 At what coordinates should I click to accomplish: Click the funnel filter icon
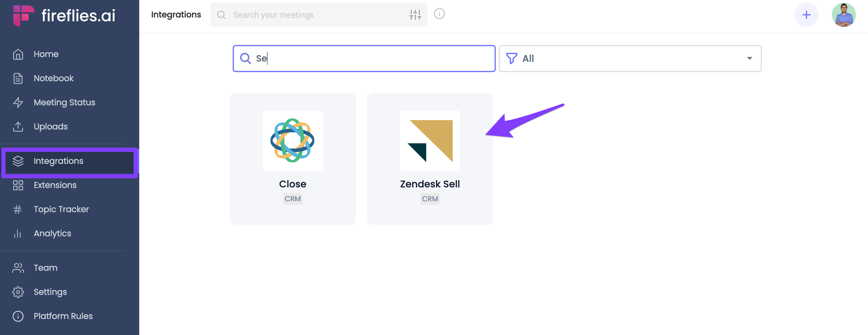[x=511, y=58]
